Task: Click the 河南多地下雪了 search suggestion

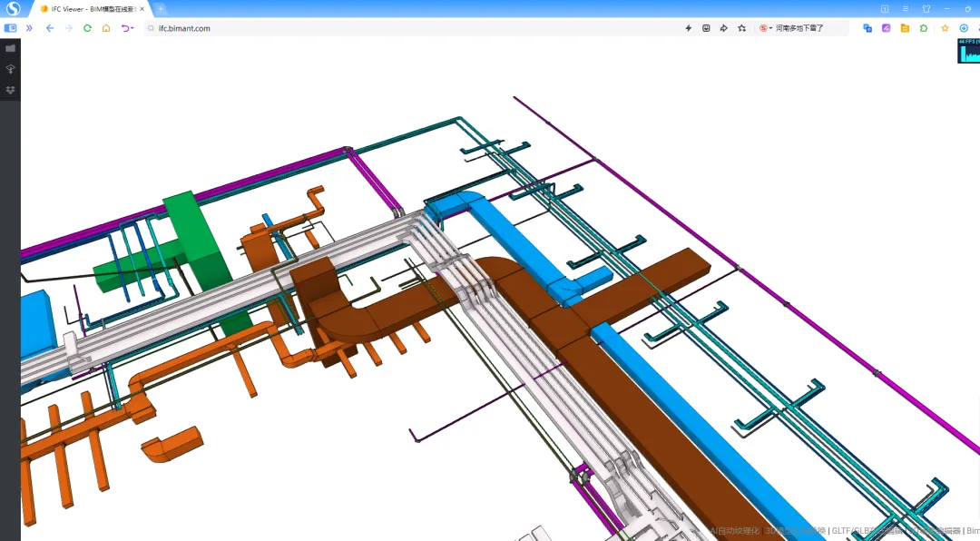Action: pyautogui.click(x=799, y=28)
